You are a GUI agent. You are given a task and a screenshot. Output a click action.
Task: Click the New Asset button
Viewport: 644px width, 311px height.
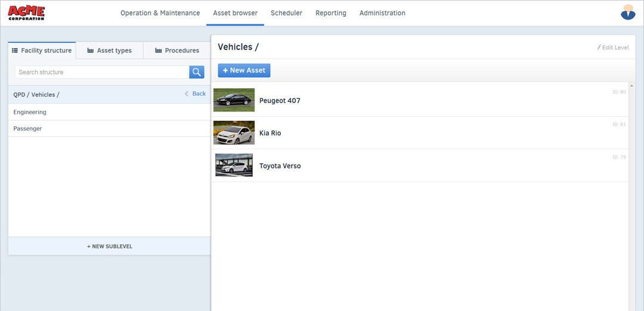coord(244,70)
